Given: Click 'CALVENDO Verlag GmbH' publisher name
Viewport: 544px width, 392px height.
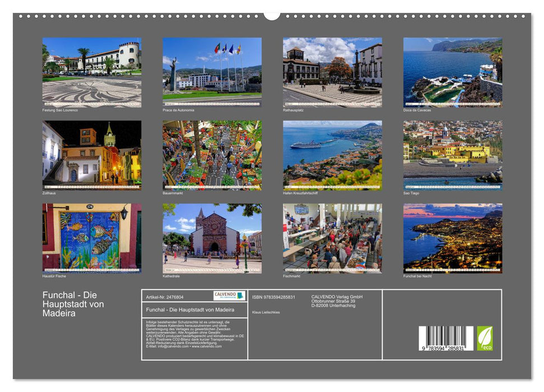Looking at the screenshot, I should coord(337,297).
